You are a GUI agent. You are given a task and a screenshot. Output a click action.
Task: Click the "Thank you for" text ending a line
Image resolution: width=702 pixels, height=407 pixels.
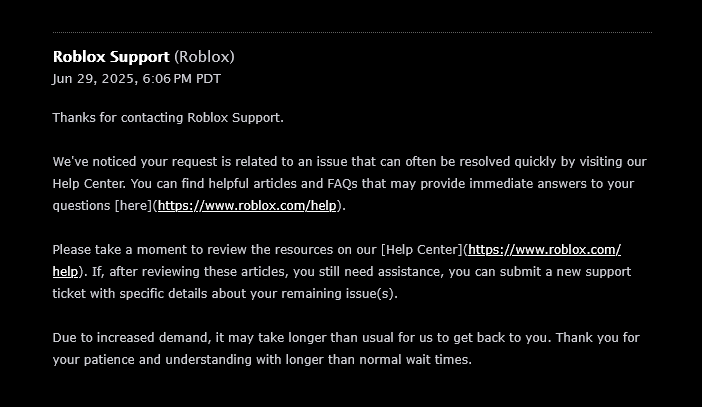click(597, 338)
